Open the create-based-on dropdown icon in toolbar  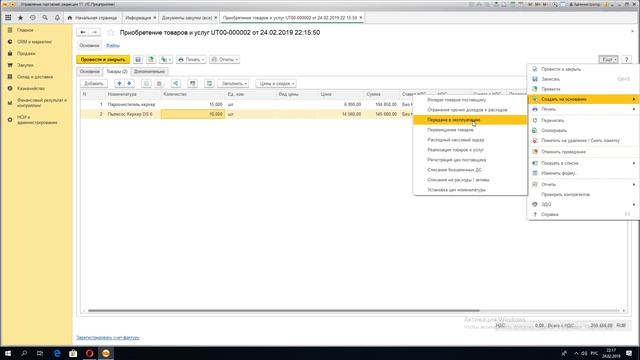point(166,60)
